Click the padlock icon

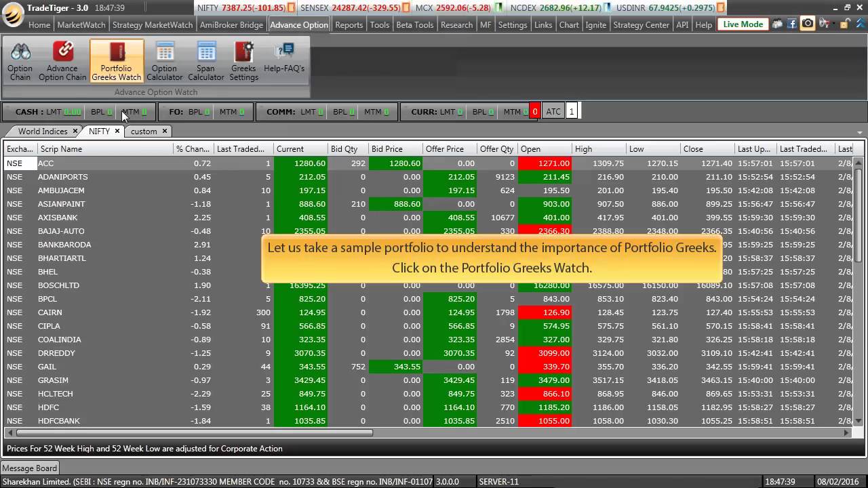[x=844, y=24]
